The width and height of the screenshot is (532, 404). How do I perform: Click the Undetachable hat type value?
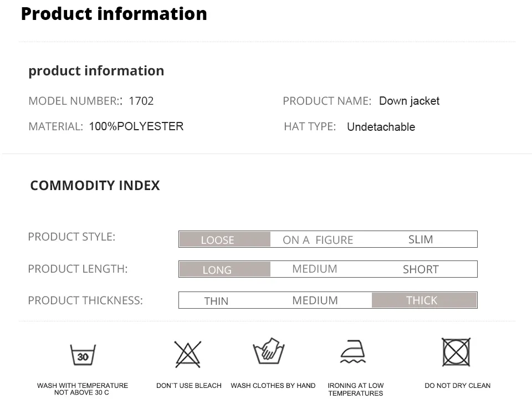pyautogui.click(x=381, y=127)
